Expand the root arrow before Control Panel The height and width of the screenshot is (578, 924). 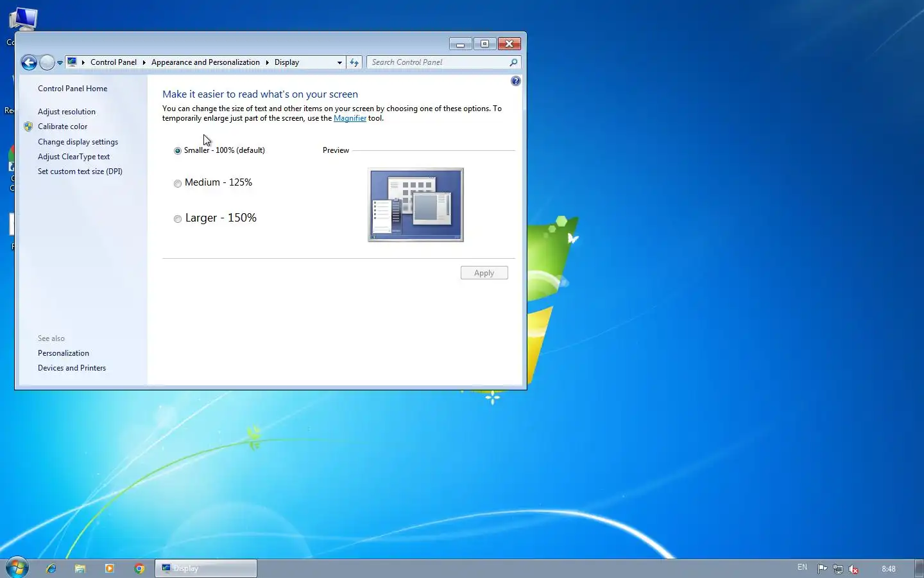[x=83, y=62]
